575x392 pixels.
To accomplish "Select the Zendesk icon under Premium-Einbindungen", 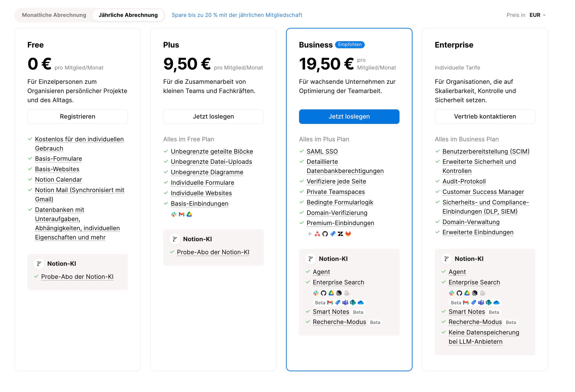I will (340, 234).
